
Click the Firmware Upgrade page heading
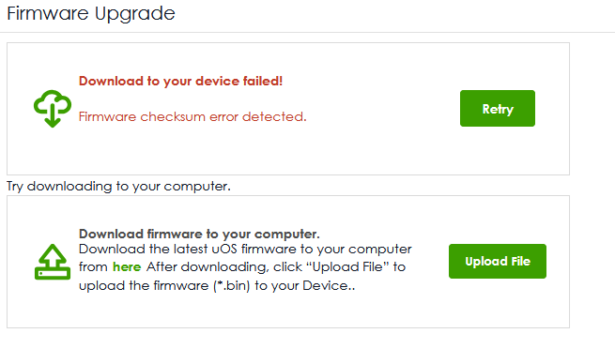[91, 14]
